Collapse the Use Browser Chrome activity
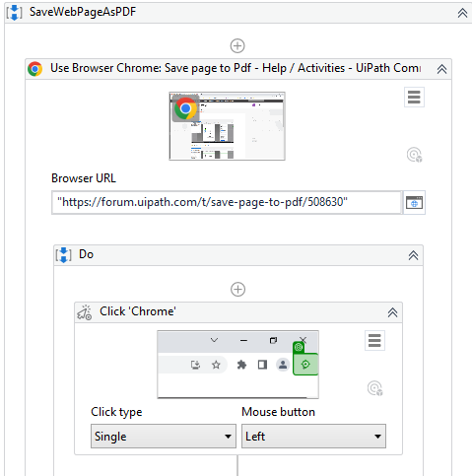The image size is (472, 476). pyautogui.click(x=441, y=69)
